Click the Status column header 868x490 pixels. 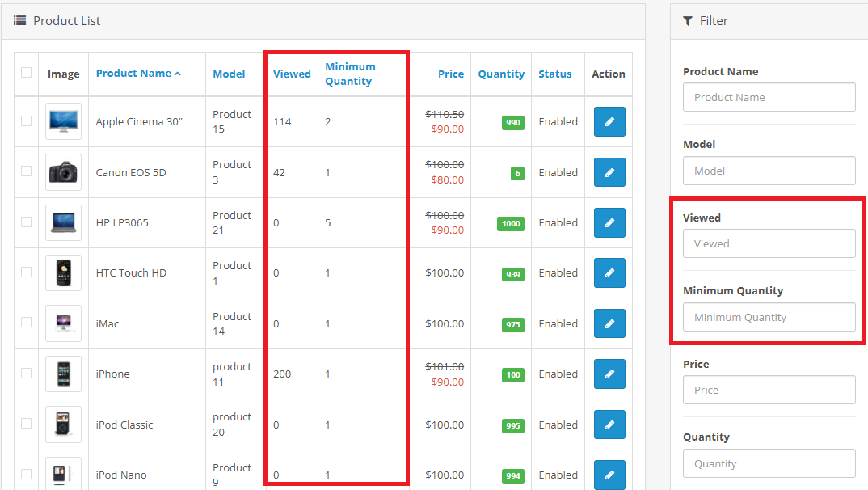coord(556,74)
